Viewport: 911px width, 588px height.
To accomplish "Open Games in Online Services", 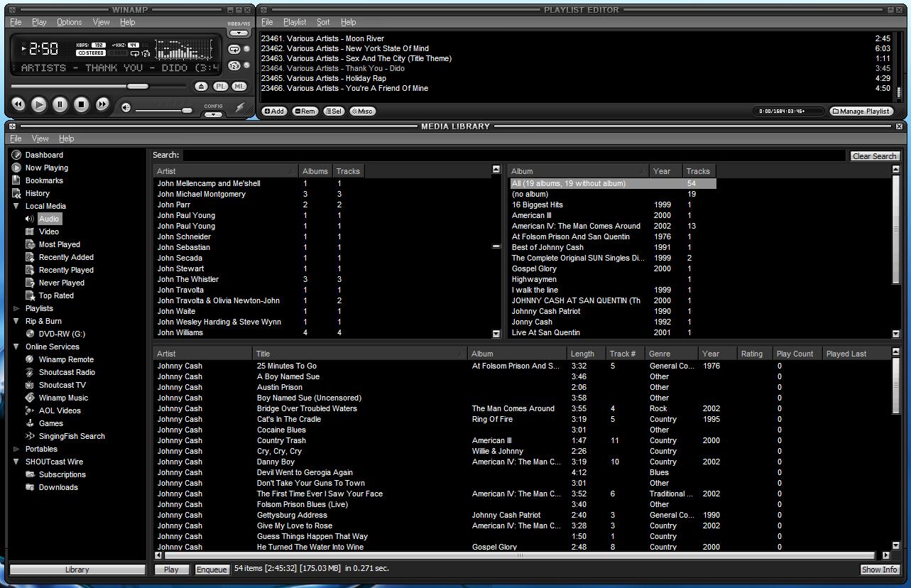I will click(51, 423).
